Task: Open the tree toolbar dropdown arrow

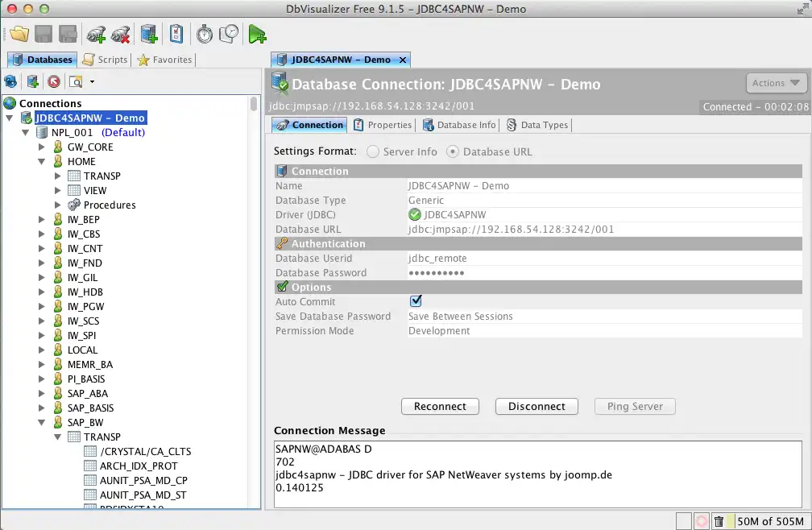Action: pos(92,81)
